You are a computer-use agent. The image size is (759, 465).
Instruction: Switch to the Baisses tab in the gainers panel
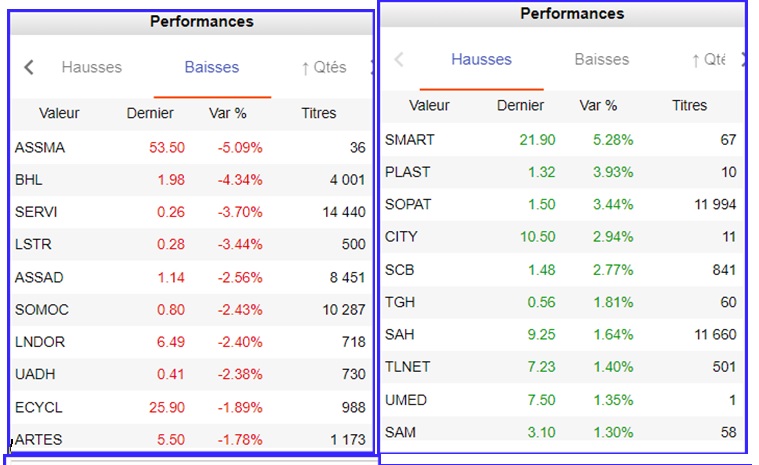click(x=602, y=60)
